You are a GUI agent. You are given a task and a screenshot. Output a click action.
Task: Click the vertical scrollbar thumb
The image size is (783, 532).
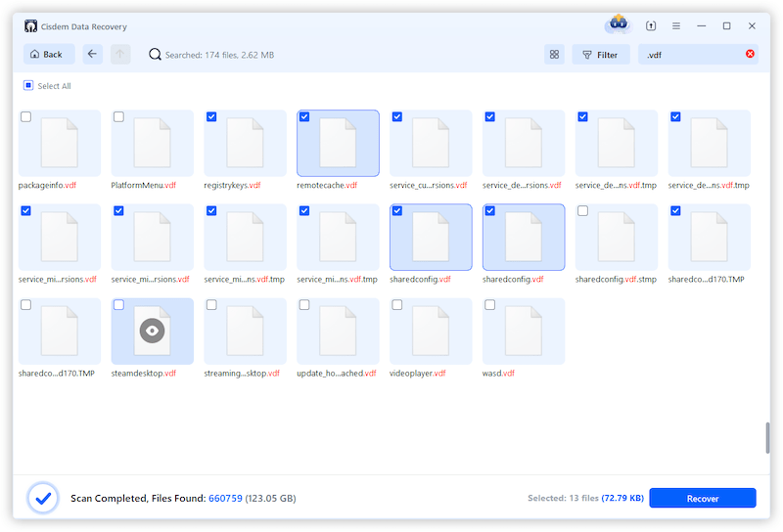click(767, 438)
